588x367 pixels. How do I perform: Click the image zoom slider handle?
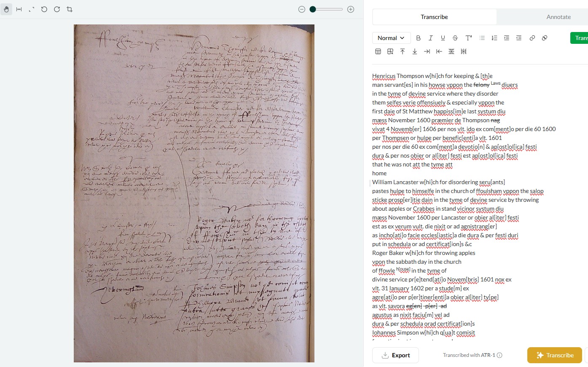click(x=313, y=9)
